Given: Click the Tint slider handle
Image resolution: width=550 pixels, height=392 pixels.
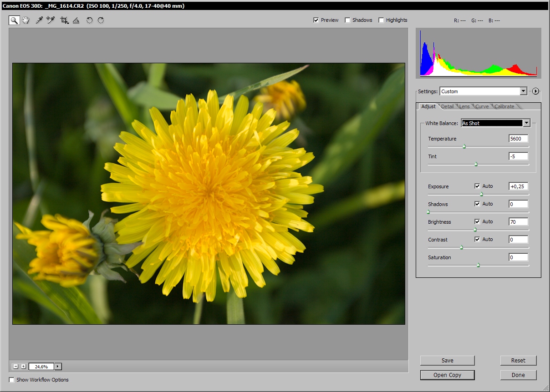Looking at the screenshot, I should pyautogui.click(x=476, y=165).
